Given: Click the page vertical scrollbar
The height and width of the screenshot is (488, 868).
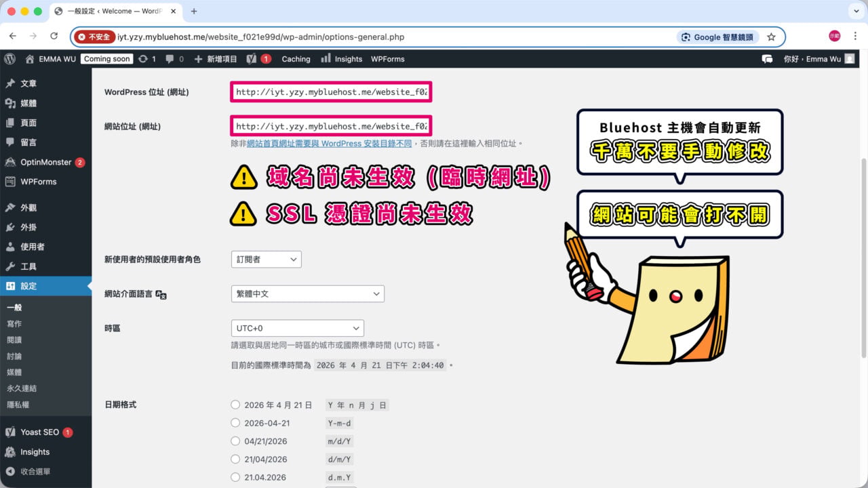Looking at the screenshot, I should pyautogui.click(x=863, y=258).
